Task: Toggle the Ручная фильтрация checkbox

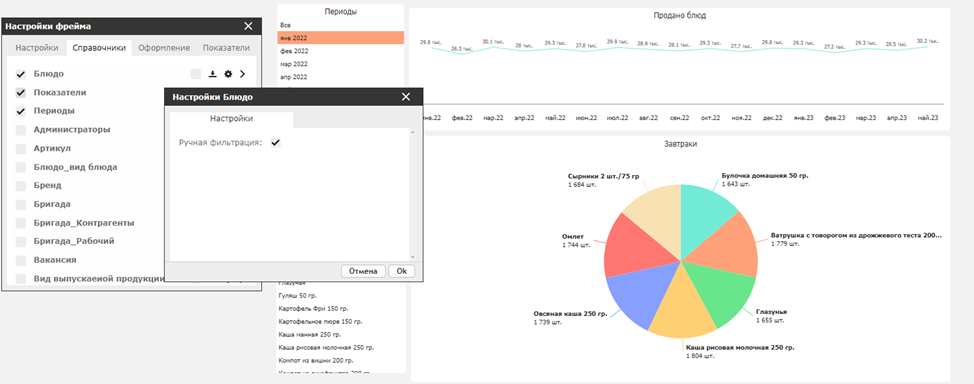Action: pos(276,143)
